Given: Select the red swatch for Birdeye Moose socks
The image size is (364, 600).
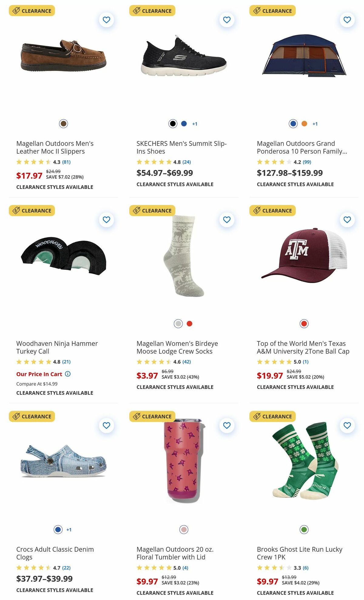Looking at the screenshot, I should coord(189,323).
